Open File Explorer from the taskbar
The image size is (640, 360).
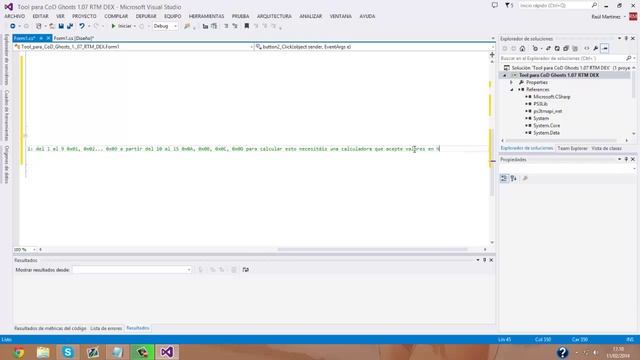(43, 352)
